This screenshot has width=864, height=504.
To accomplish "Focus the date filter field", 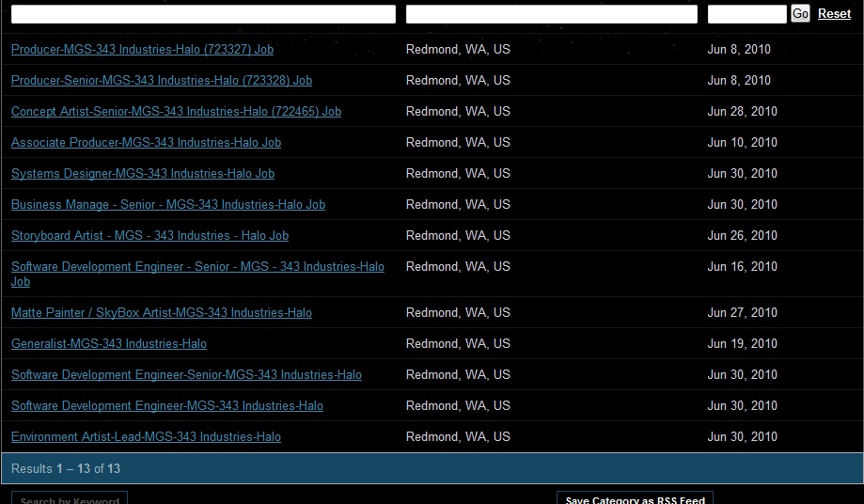I will tap(746, 14).
